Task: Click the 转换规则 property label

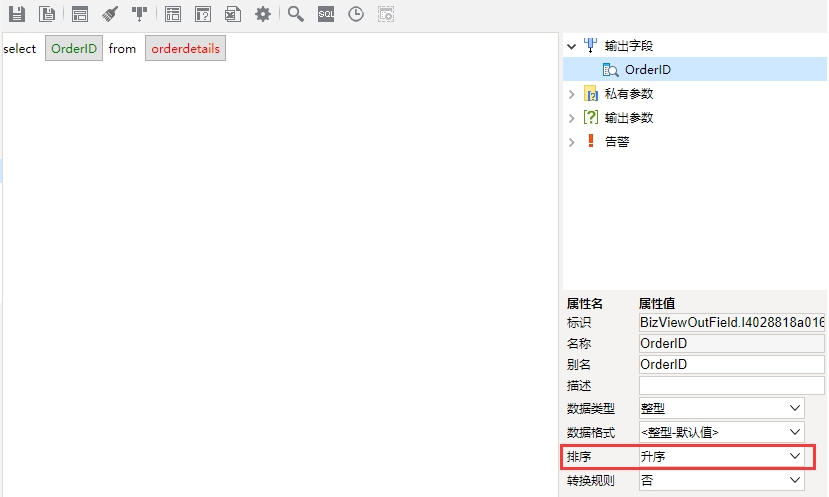Action: (591, 481)
